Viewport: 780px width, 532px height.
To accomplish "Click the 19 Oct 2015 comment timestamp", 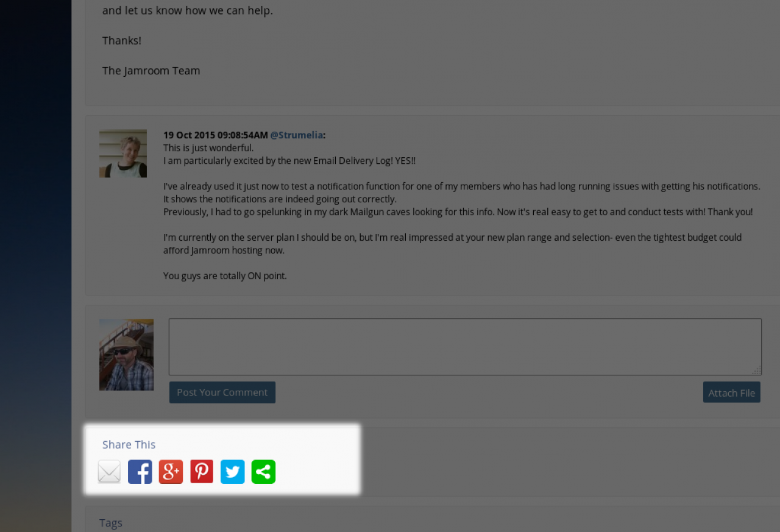I will click(216, 135).
